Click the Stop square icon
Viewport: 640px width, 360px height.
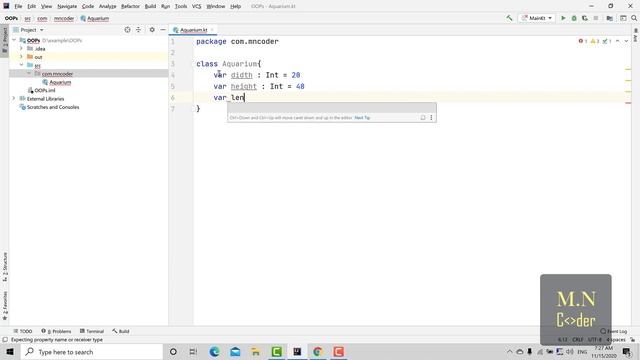tap(596, 18)
